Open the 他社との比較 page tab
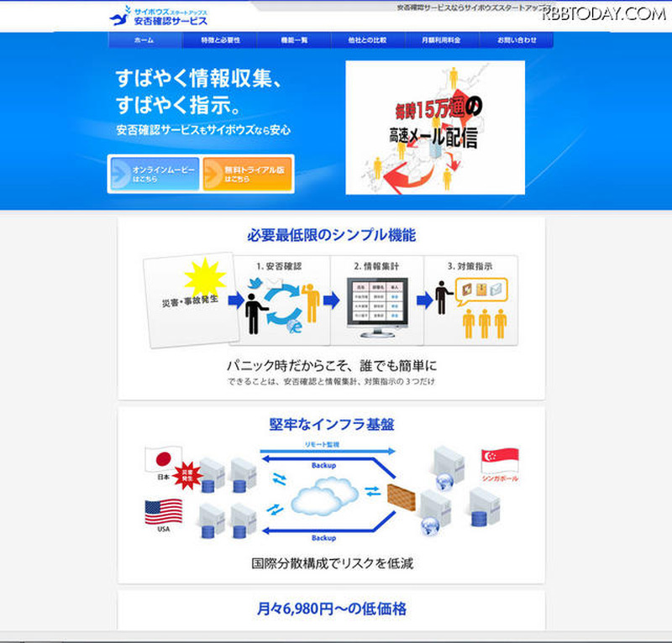Screen dimensions: 672x643 point(367,40)
